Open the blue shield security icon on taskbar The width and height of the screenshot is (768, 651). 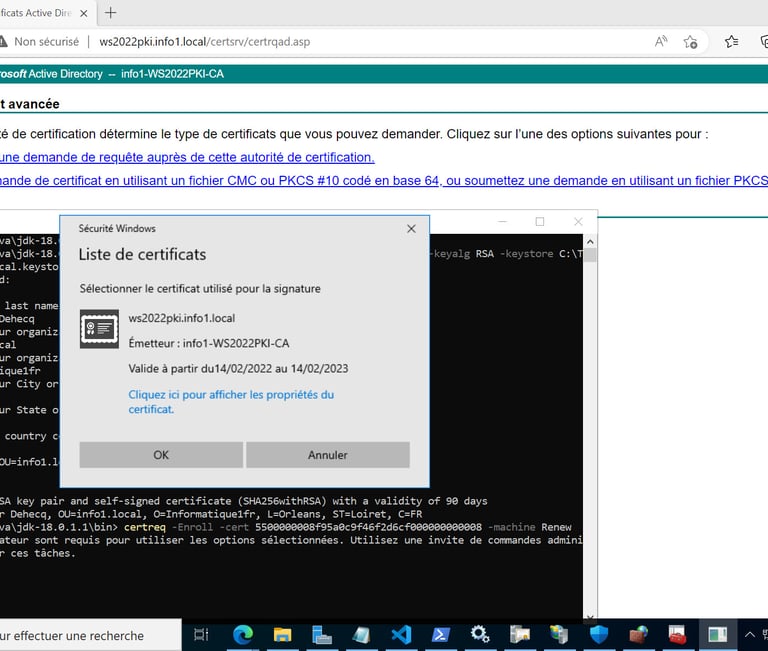pos(599,635)
